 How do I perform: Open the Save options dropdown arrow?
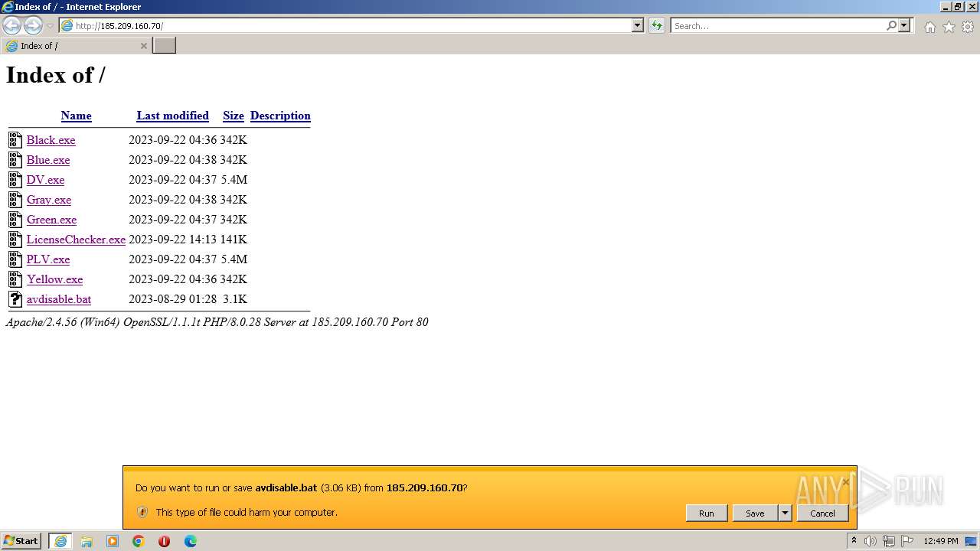pyautogui.click(x=785, y=513)
